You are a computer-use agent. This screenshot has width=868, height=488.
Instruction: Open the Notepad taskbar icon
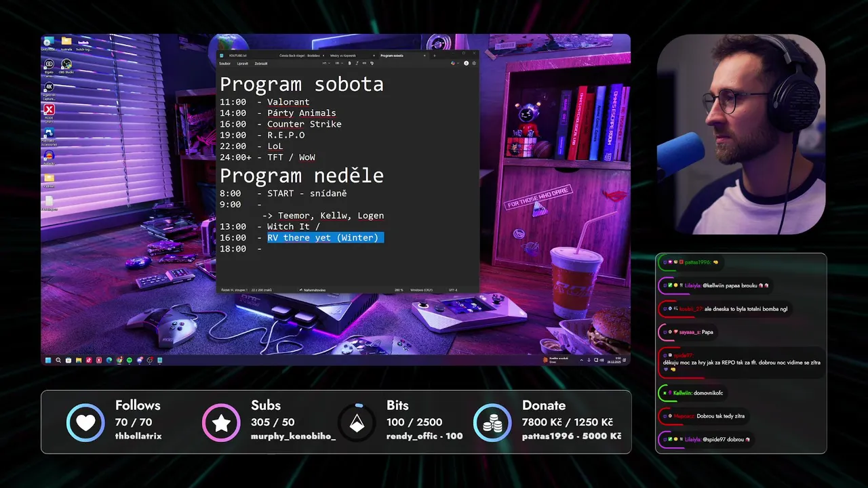point(159,361)
